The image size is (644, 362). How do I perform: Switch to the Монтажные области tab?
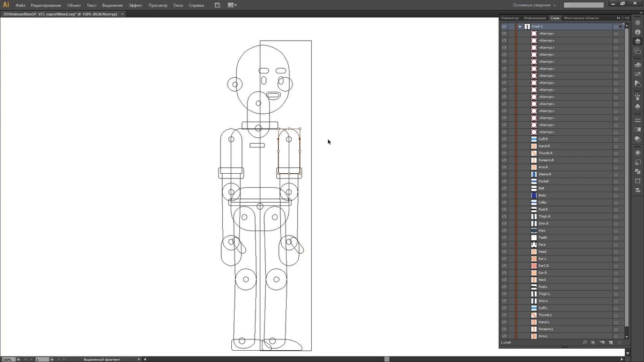(581, 18)
